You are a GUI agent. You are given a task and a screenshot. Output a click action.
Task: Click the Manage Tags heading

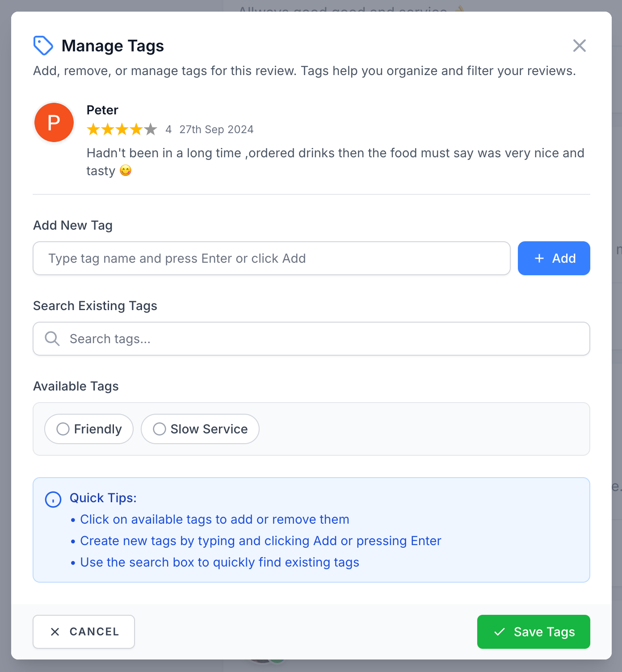click(113, 46)
